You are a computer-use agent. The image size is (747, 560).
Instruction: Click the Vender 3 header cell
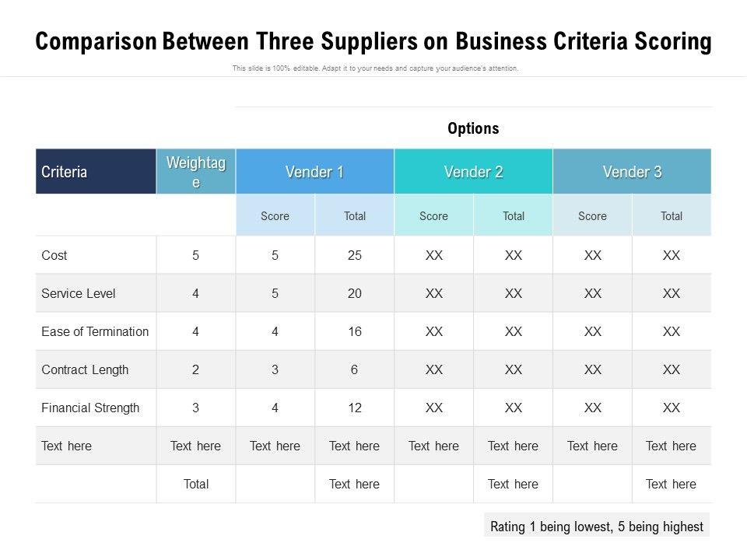point(632,172)
